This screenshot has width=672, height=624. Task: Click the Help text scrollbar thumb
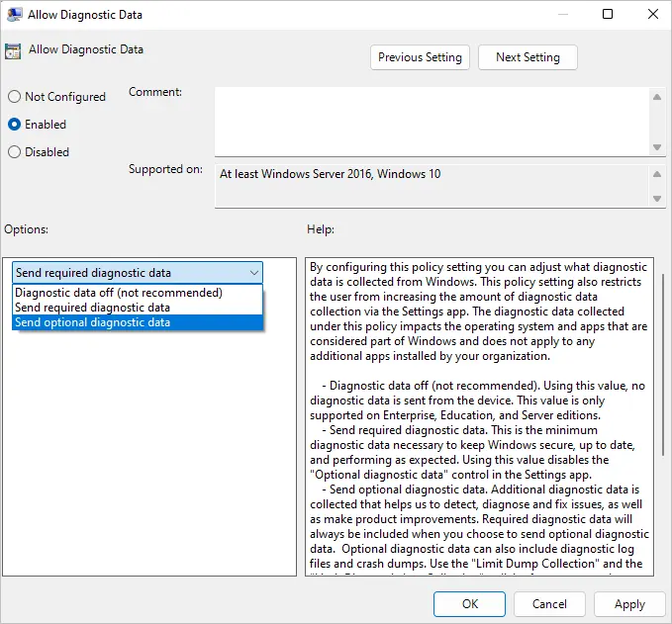(663, 364)
